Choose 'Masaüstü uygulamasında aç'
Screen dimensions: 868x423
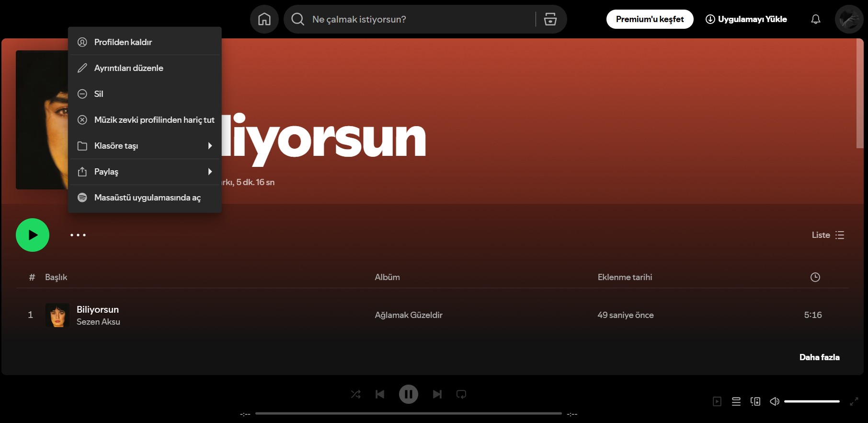coord(145,198)
